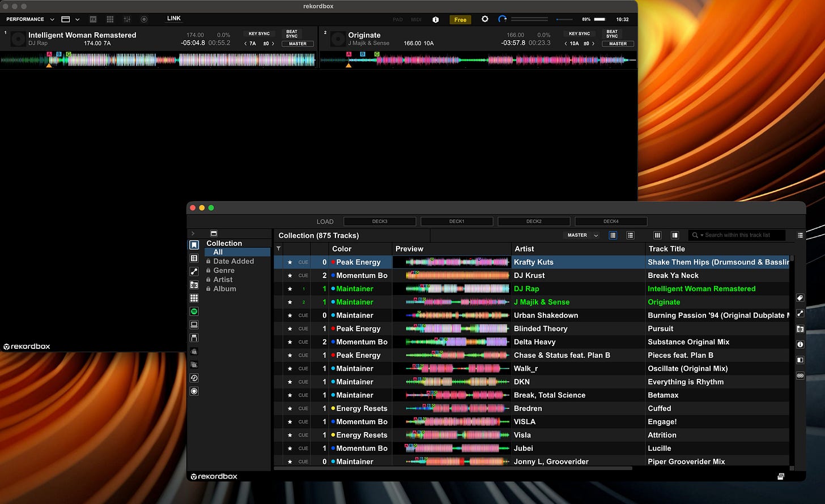The image size is (825, 504).
Task: Expand the sidebar chevron above the bookmark icon
Action: 193,233
